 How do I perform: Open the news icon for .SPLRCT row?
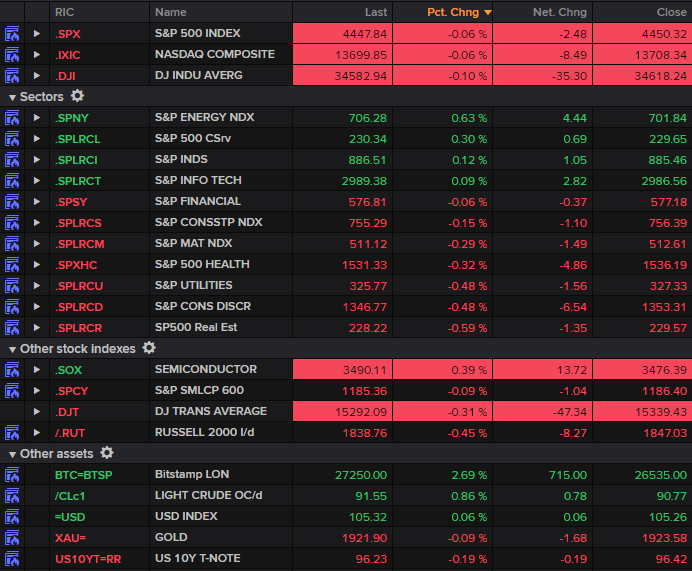pyautogui.click(x=12, y=181)
